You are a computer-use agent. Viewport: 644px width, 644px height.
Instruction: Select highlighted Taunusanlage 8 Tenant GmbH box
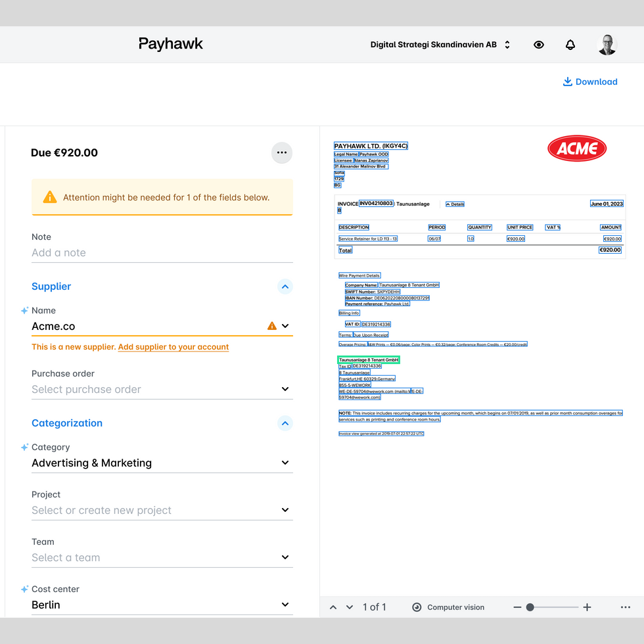click(369, 360)
